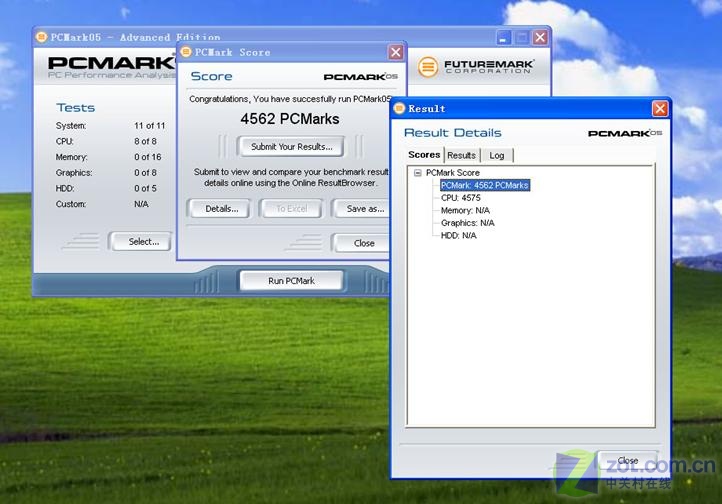Open the Select tests button
The width and height of the screenshot is (722, 504).
pos(142,242)
